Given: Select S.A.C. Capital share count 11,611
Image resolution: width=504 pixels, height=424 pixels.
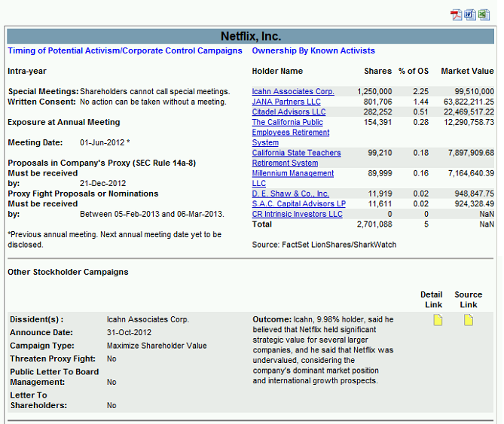Looking at the screenshot, I should click(x=380, y=203).
